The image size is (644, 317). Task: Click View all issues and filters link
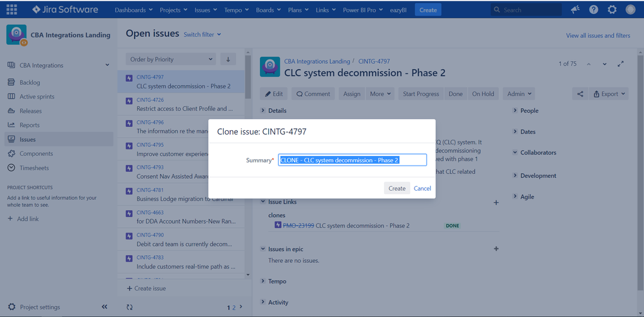[x=598, y=35]
